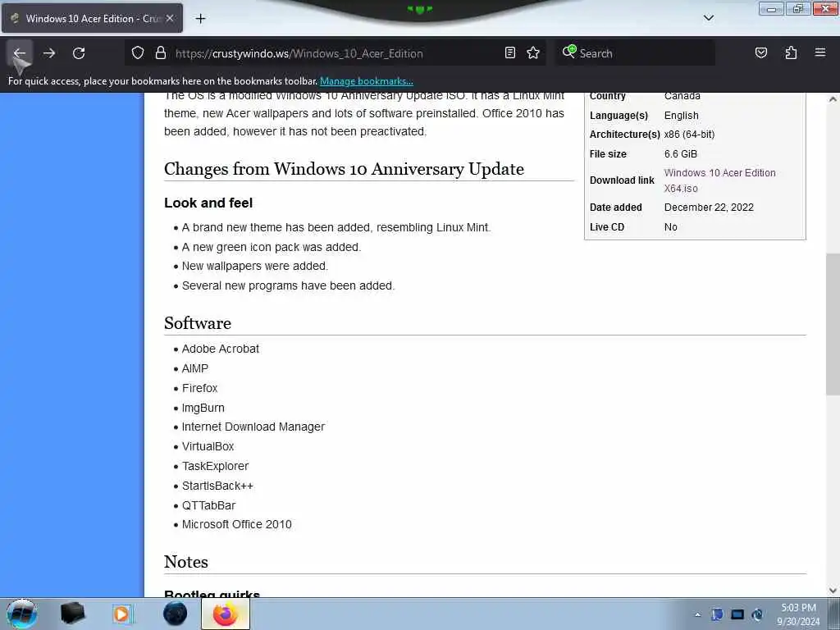The height and width of the screenshot is (630, 840).
Task: Click the Firefox taskbar button
Action: click(x=226, y=614)
